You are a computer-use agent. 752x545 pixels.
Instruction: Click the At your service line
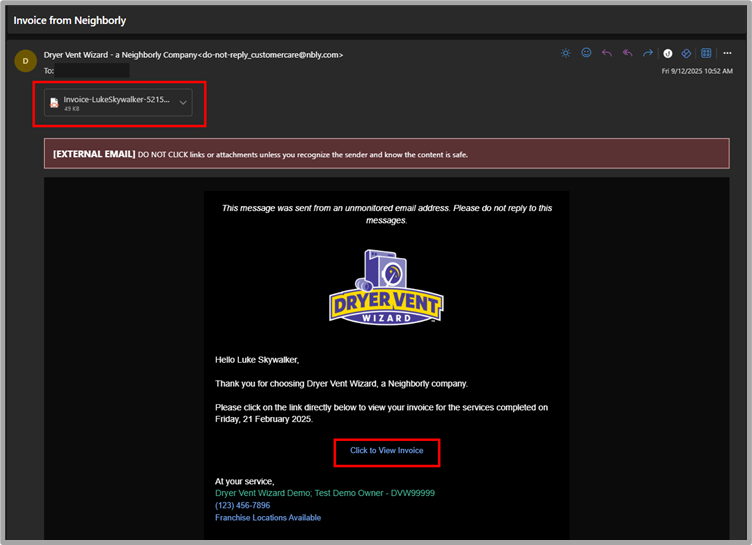tap(245, 481)
